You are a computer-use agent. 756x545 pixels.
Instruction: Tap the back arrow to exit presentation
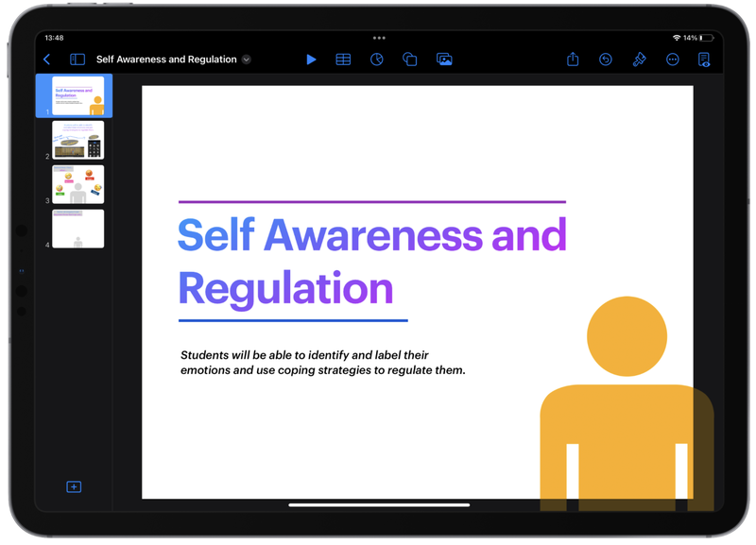point(47,60)
